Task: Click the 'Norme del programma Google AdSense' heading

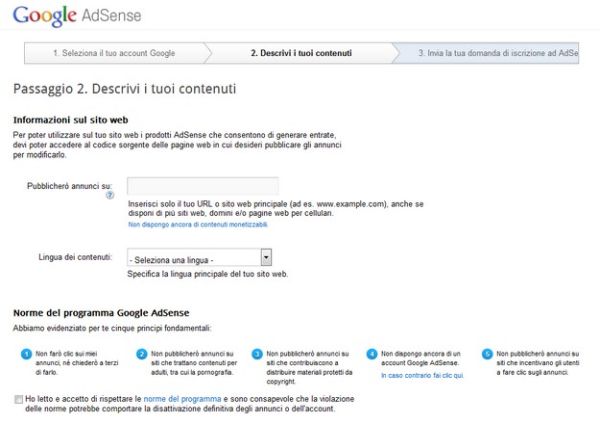Action: click(x=101, y=313)
